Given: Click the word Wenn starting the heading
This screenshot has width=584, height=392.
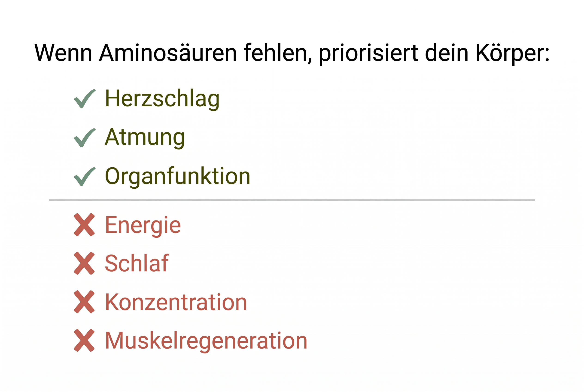Looking at the screenshot, I should pos(63,53).
